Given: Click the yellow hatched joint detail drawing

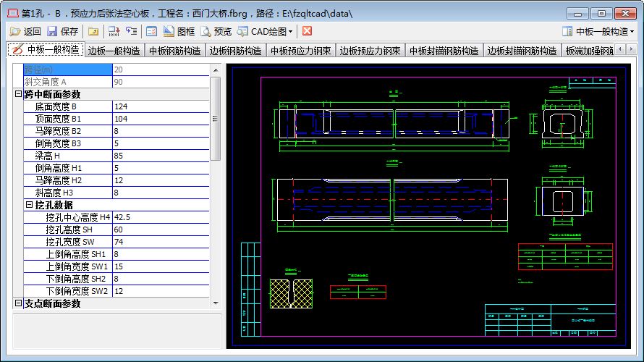Looking at the screenshot, I should coord(291,293).
